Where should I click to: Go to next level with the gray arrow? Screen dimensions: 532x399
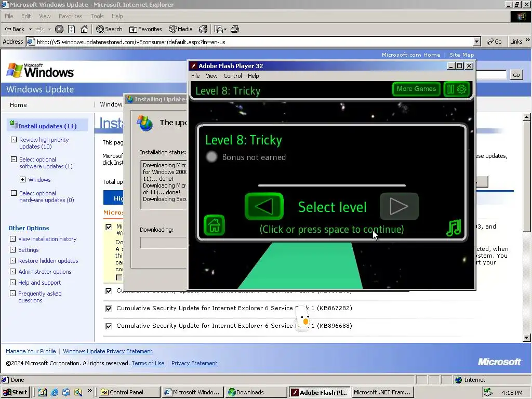pos(399,206)
